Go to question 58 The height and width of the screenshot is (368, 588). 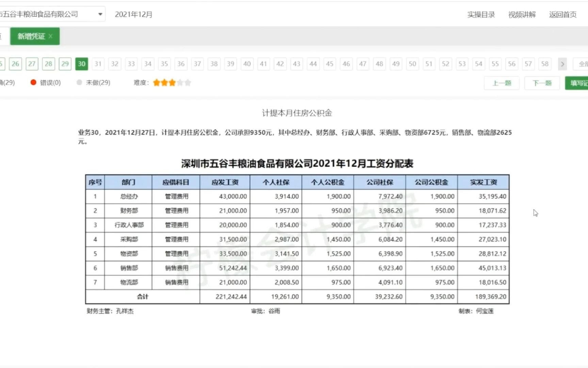[545, 64]
